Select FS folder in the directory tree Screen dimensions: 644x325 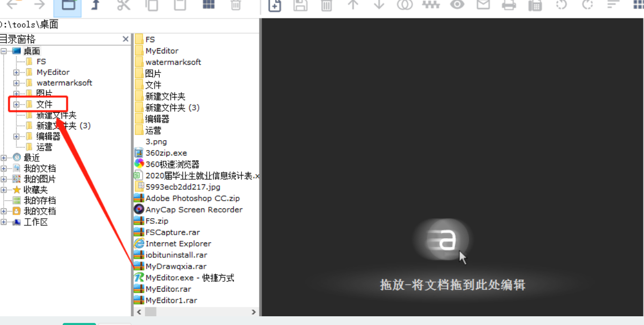41,62
